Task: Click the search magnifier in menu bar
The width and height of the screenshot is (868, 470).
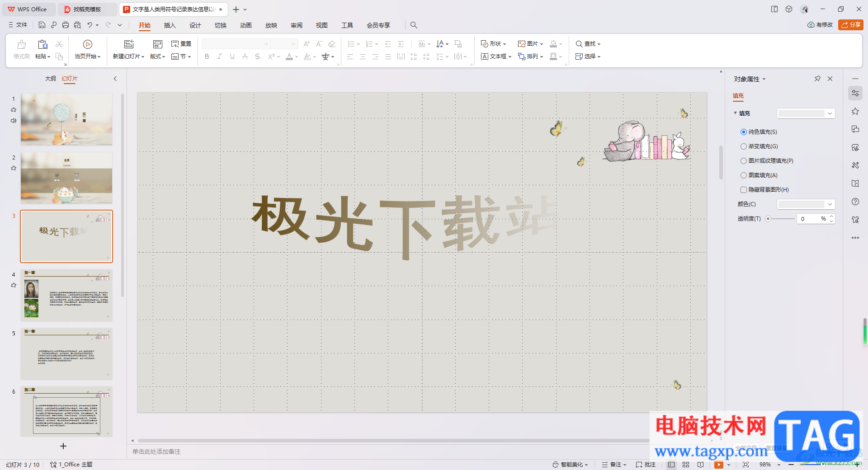Action: pyautogui.click(x=414, y=25)
